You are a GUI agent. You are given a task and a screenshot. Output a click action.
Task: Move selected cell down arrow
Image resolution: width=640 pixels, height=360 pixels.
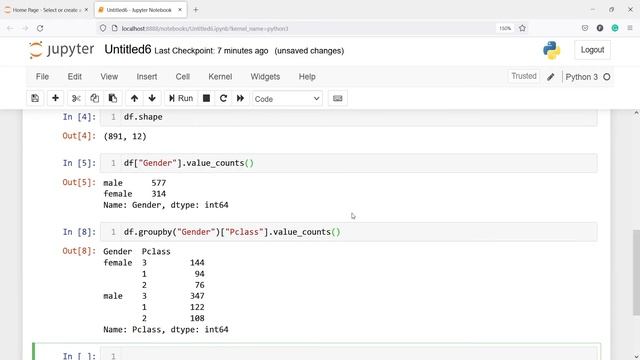click(x=152, y=98)
